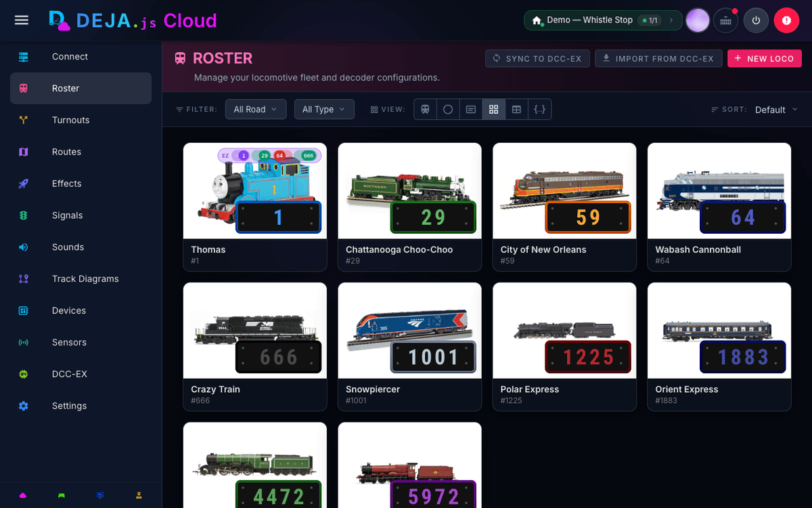
Task: Open the Roster page in sidebar
Action: coord(81,88)
